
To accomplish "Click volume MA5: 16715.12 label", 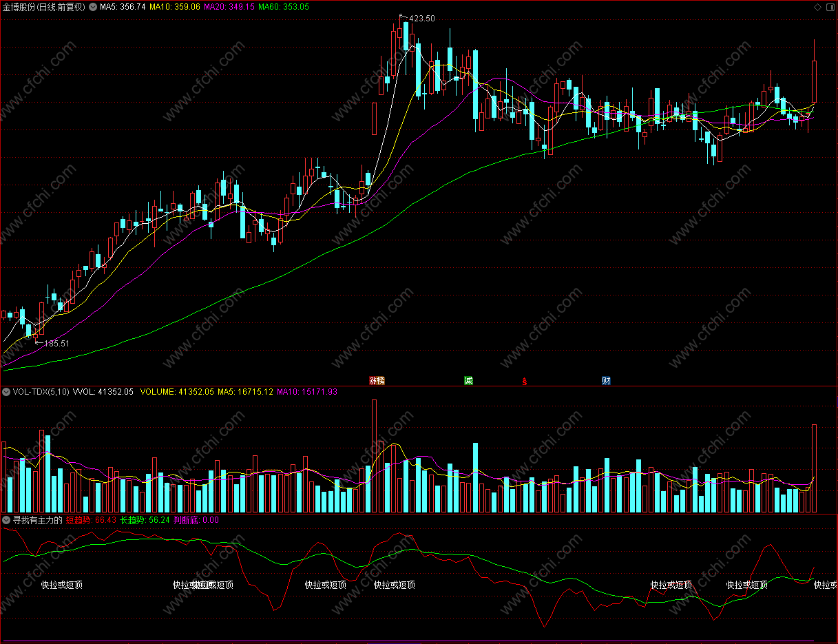I will pyautogui.click(x=246, y=392).
